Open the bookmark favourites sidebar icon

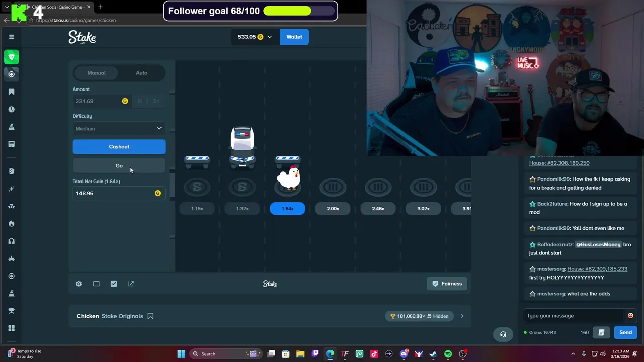tap(11, 92)
